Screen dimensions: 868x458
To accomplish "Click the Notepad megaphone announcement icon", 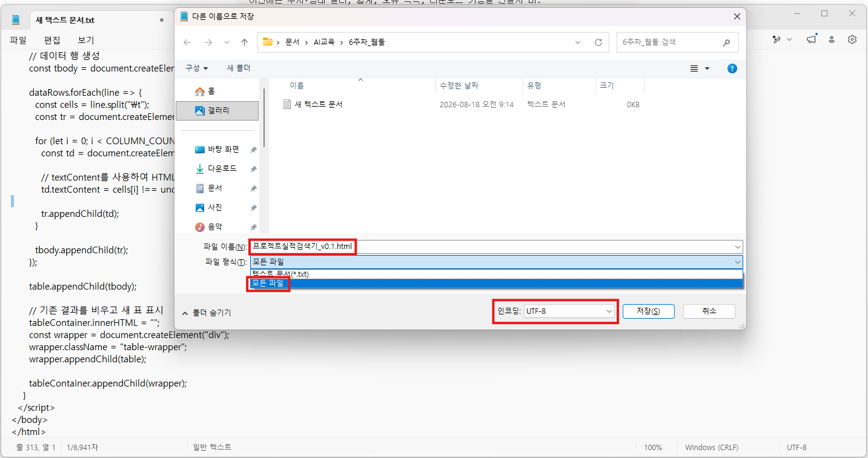I will coord(811,39).
